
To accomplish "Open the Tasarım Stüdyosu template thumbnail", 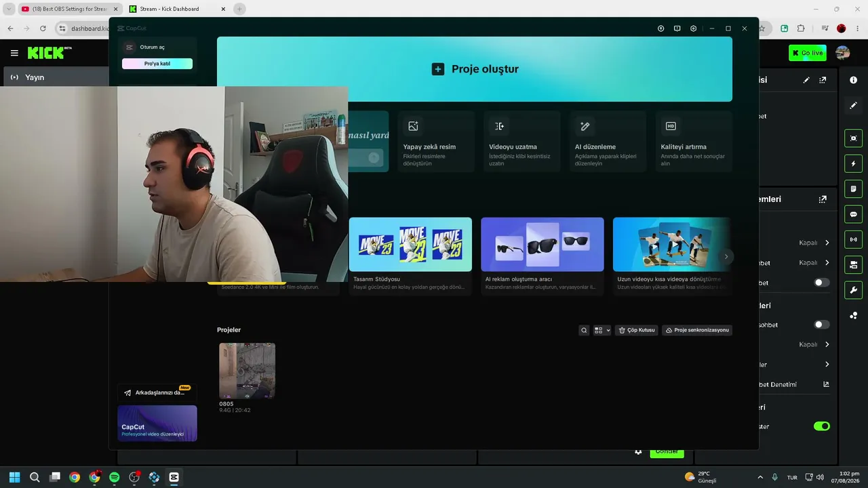I will (x=410, y=244).
